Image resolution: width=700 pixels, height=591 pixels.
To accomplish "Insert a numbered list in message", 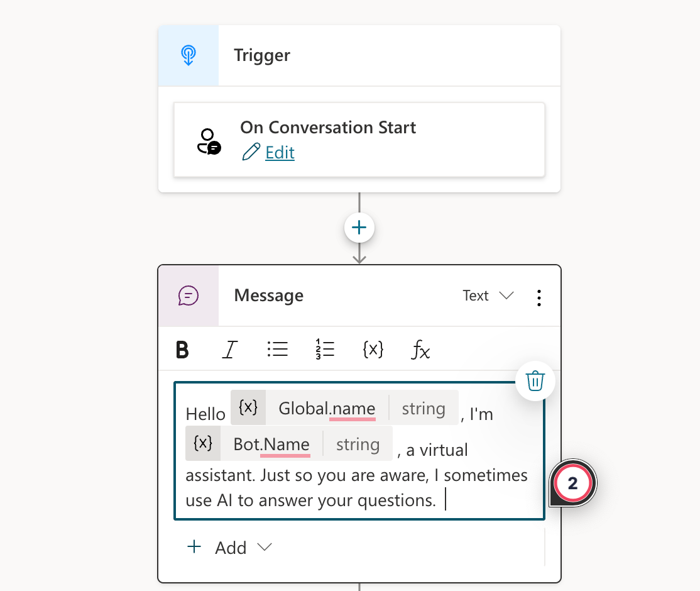I will coord(325,350).
